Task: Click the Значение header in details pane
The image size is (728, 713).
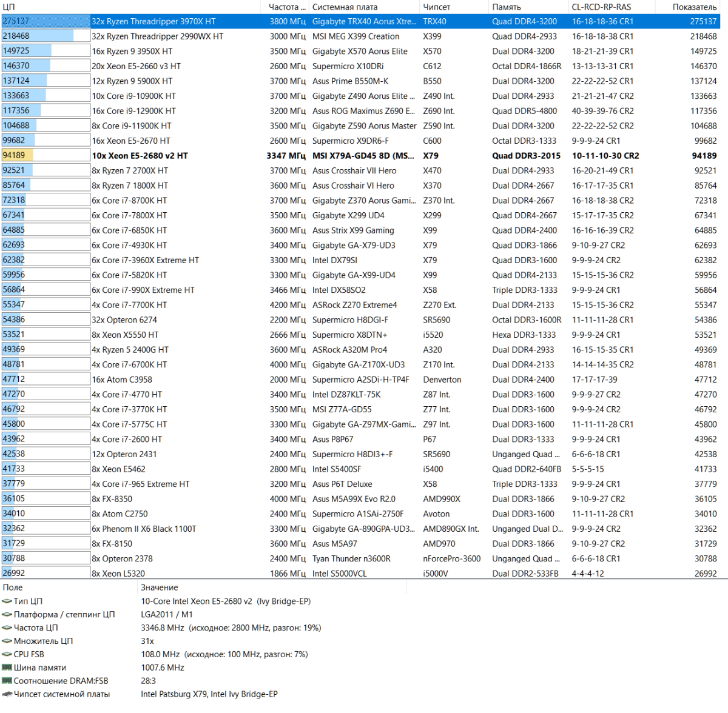Action: 272,587
